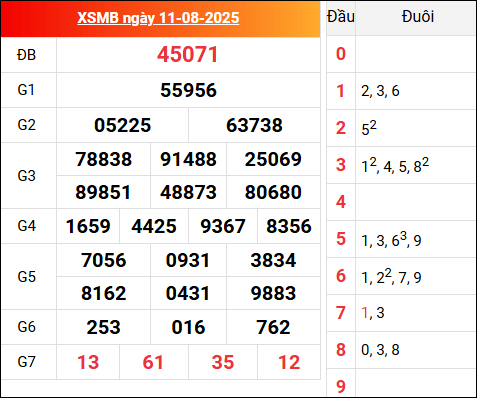This screenshot has height=398, width=477.
Task: Click G3 number 25069
Action: (273, 159)
